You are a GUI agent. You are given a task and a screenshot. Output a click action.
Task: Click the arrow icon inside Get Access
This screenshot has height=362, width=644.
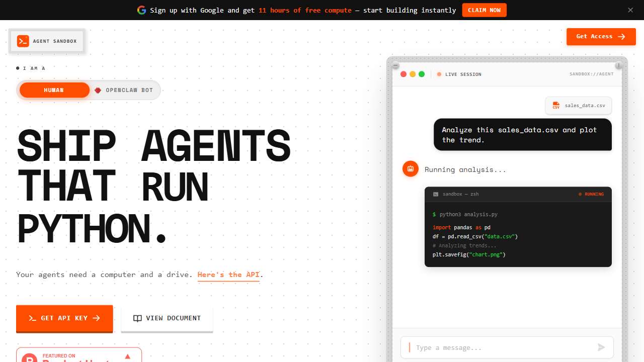tap(622, 36)
